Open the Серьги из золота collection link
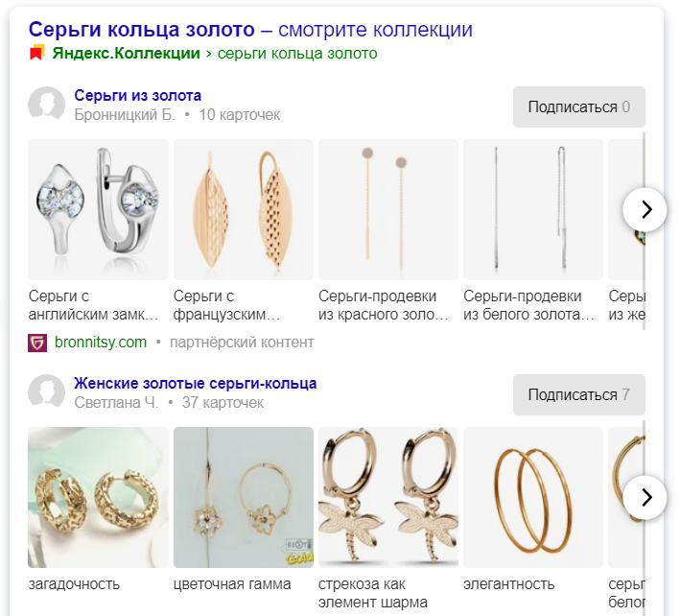Viewport: 680px width, 616px height. (137, 95)
